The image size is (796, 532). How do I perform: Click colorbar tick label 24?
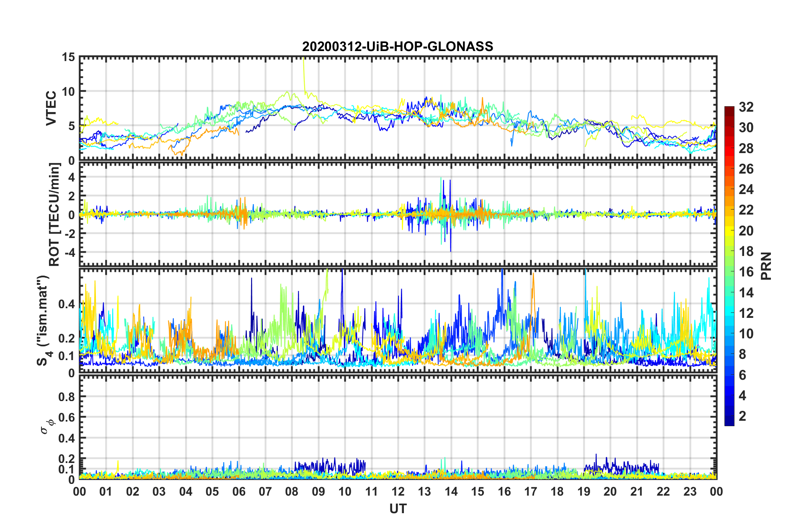[x=746, y=189]
